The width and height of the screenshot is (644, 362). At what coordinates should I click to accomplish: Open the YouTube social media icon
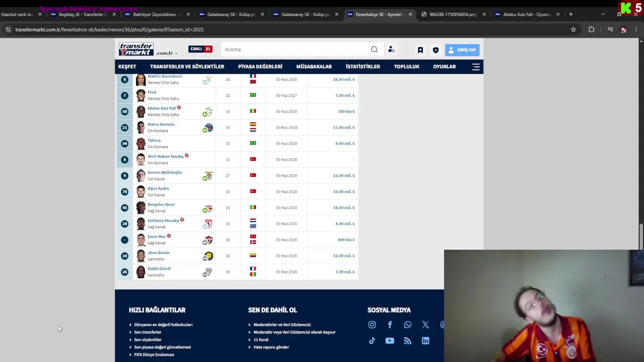(389, 341)
